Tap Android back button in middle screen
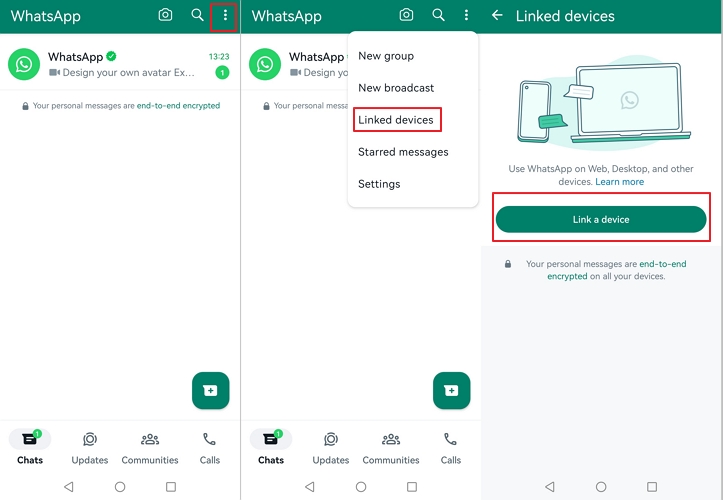This screenshot has height=500, width=723. pyautogui.click(x=310, y=487)
